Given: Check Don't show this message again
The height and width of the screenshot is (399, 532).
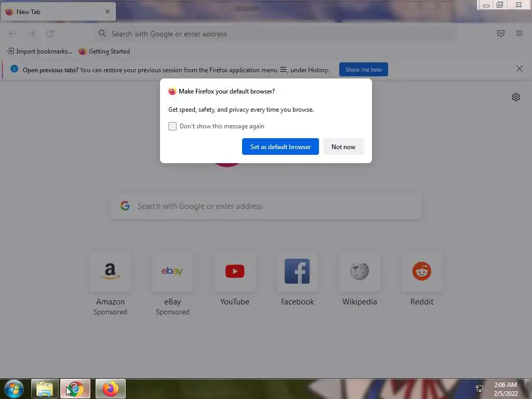Looking at the screenshot, I should click(x=172, y=126).
